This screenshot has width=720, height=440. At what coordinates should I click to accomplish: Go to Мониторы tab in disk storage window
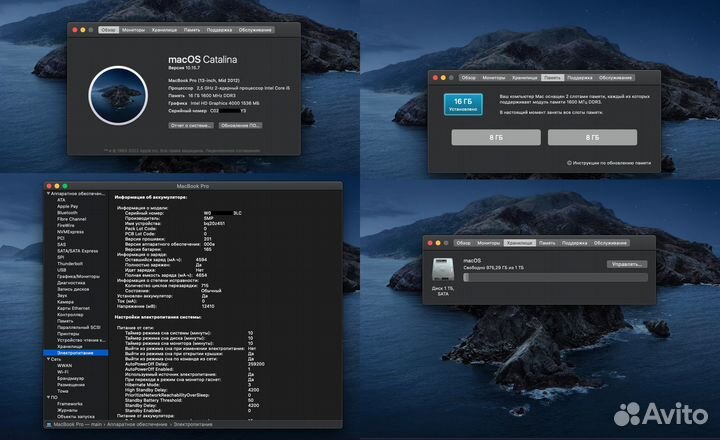pyautogui.click(x=488, y=243)
